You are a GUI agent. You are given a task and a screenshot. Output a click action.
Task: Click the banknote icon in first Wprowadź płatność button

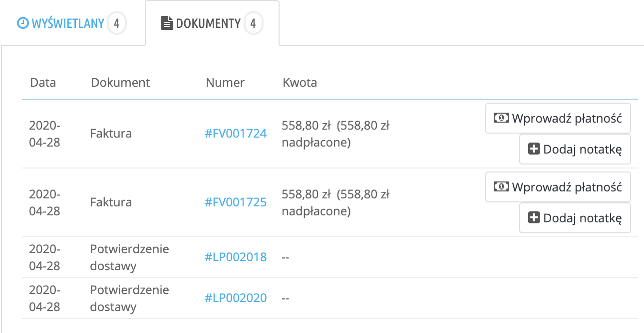(x=501, y=118)
